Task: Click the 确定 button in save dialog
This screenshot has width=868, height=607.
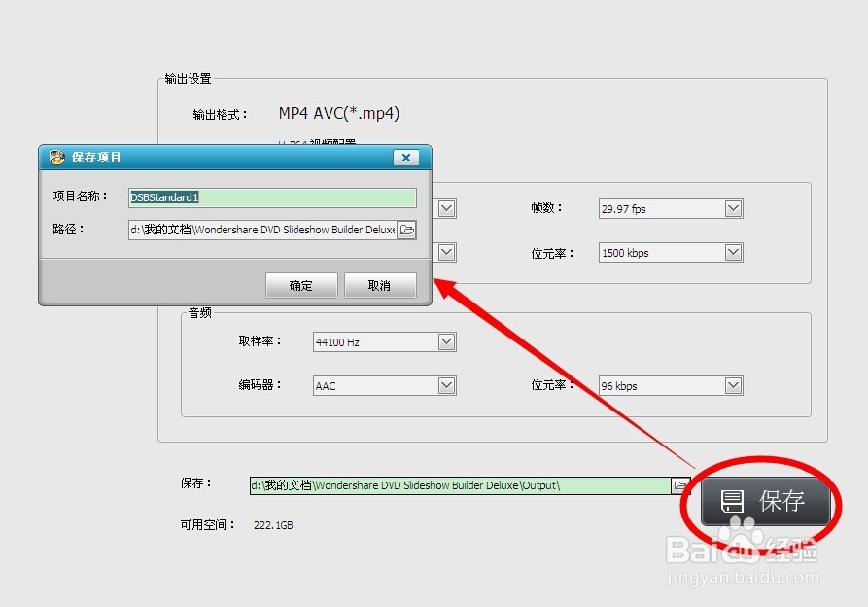Action: click(301, 285)
